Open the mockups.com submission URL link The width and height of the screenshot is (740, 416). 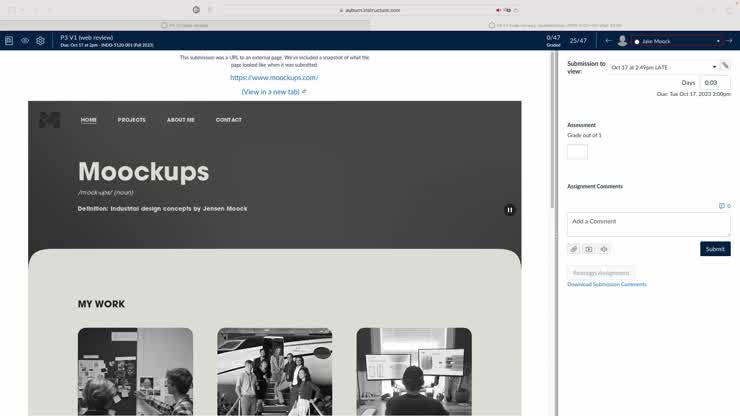274,77
